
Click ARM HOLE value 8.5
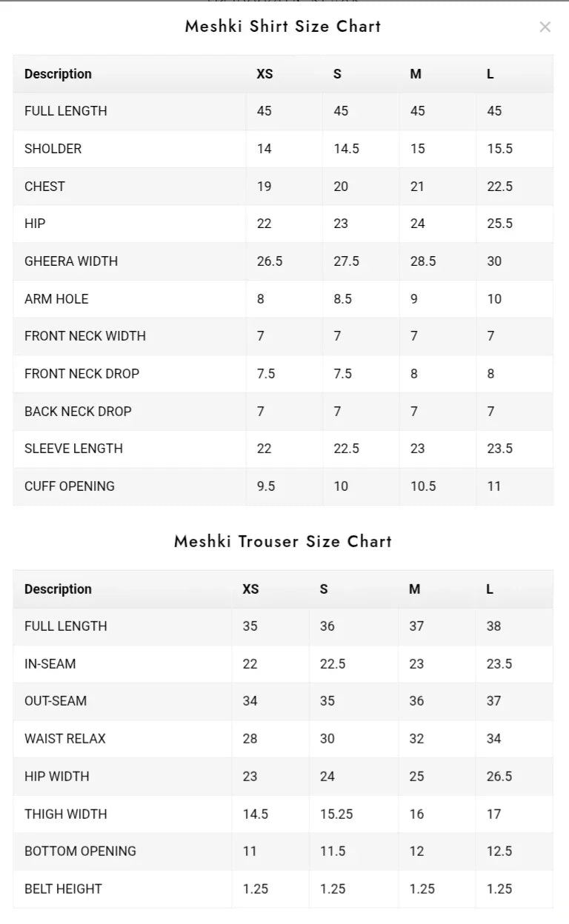(342, 299)
